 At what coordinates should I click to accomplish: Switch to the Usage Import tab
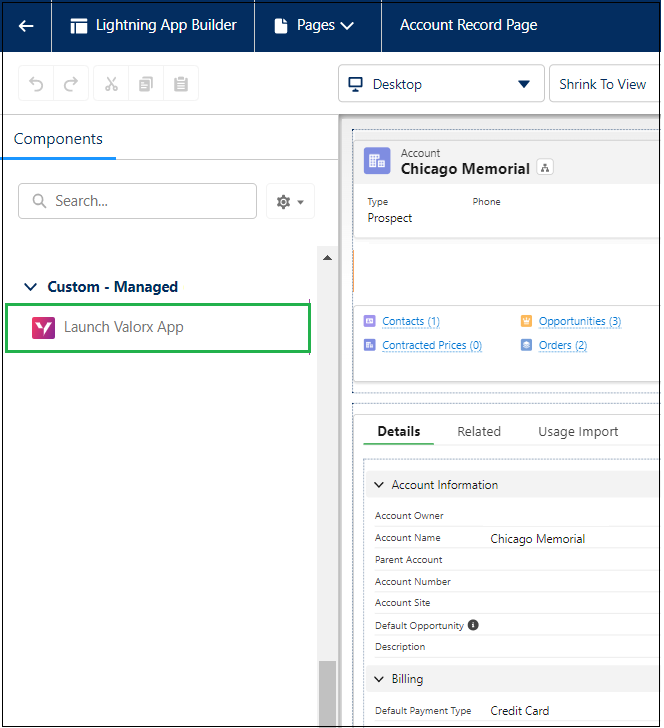click(x=578, y=432)
